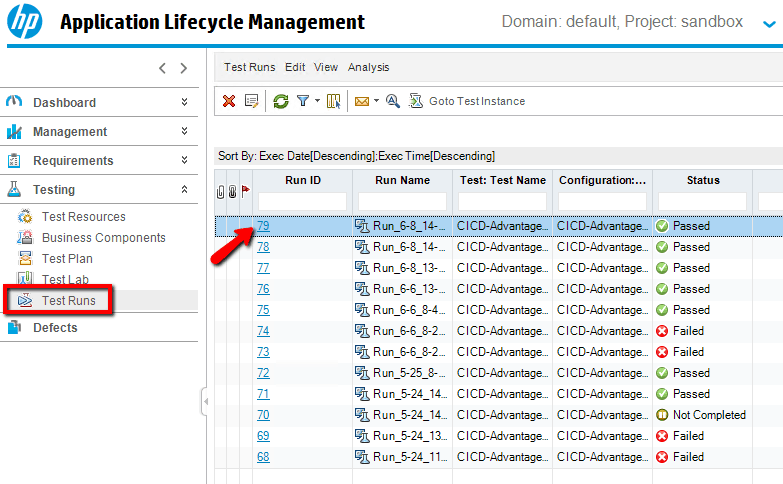Open run ID 72 link
The image size is (783, 484).
[263, 373]
